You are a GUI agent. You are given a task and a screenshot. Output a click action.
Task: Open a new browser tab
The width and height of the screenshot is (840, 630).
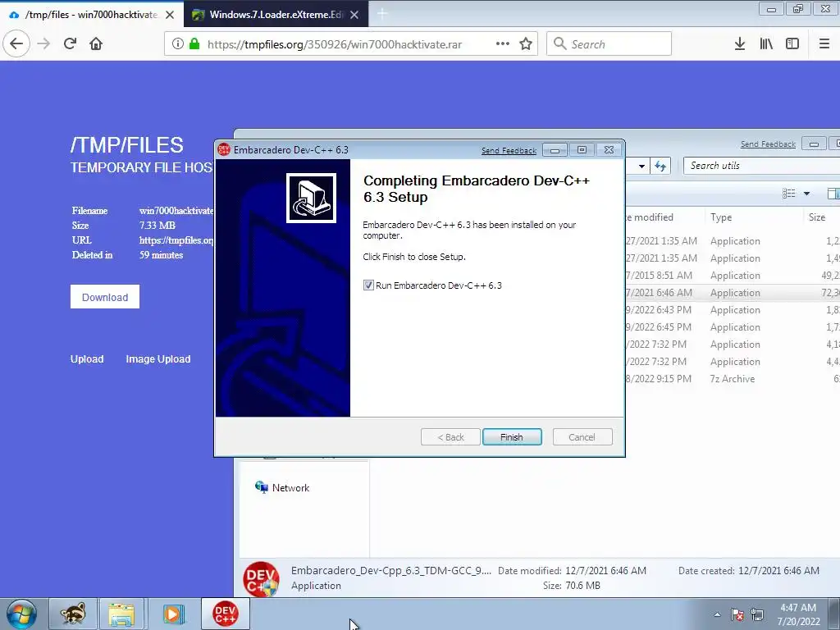pyautogui.click(x=382, y=15)
